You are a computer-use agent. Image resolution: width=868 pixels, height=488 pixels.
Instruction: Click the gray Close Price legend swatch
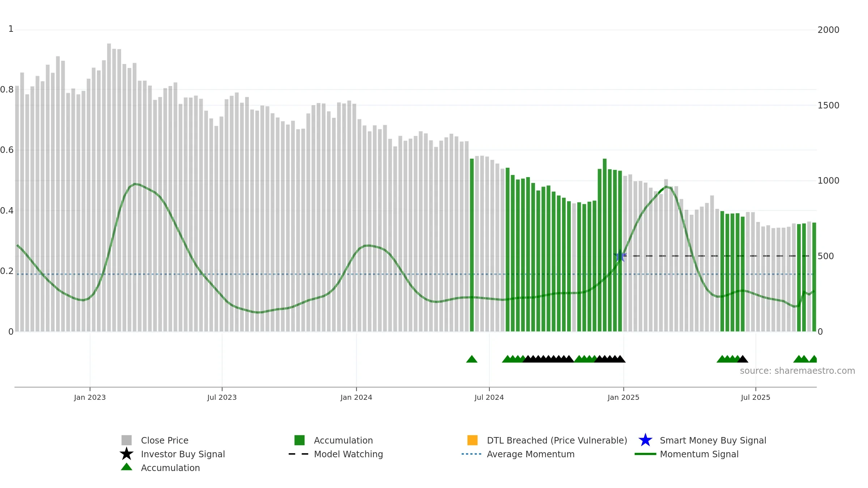pos(127,440)
